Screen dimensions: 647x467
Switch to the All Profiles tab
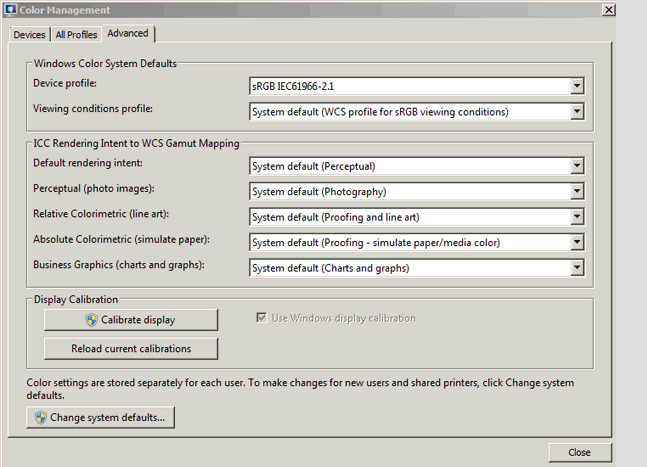point(76,35)
